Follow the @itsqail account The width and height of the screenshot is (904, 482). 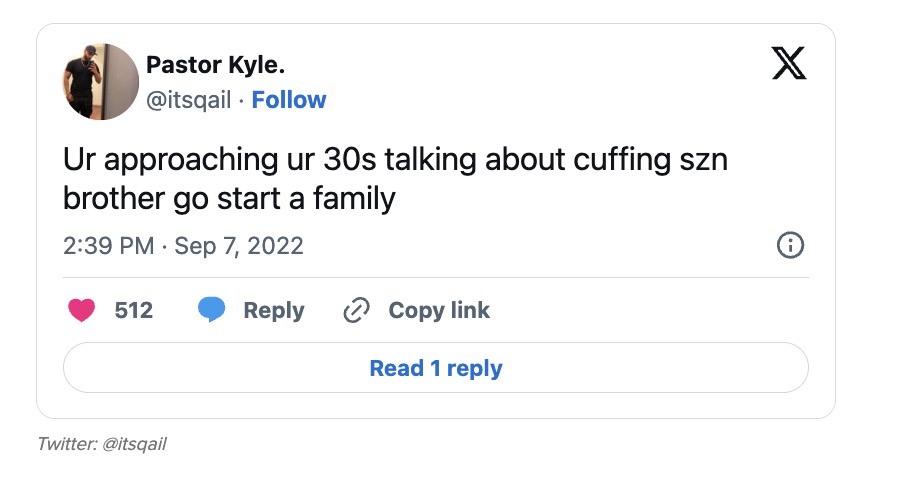pyautogui.click(x=289, y=100)
